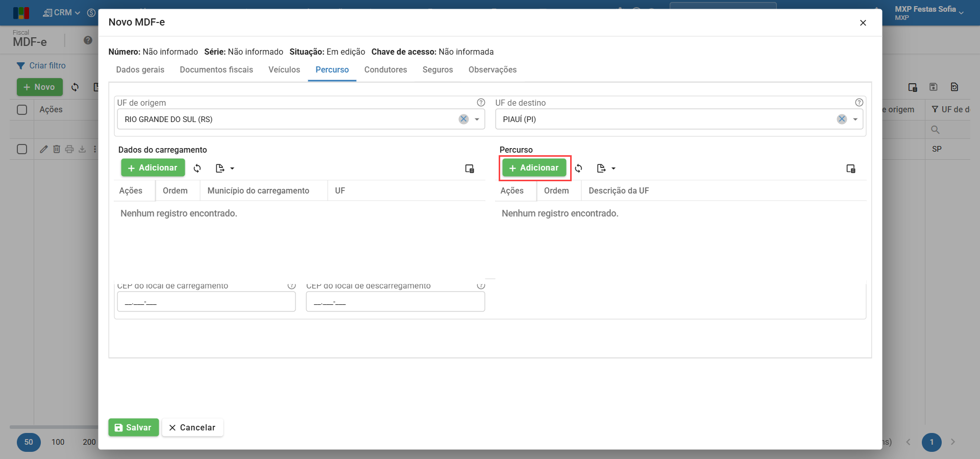Clear the UF de destino selection

(x=842, y=119)
